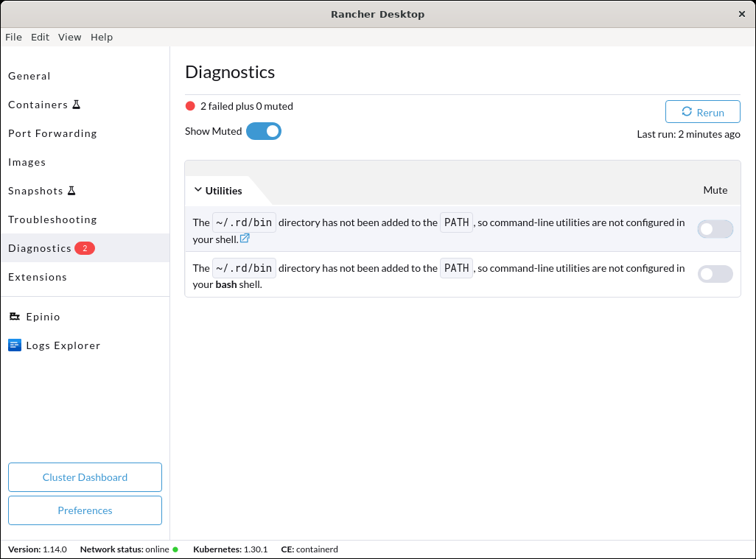Click the experimental flask icon beside Snapshots
The width and height of the screenshot is (756, 559).
click(x=71, y=191)
